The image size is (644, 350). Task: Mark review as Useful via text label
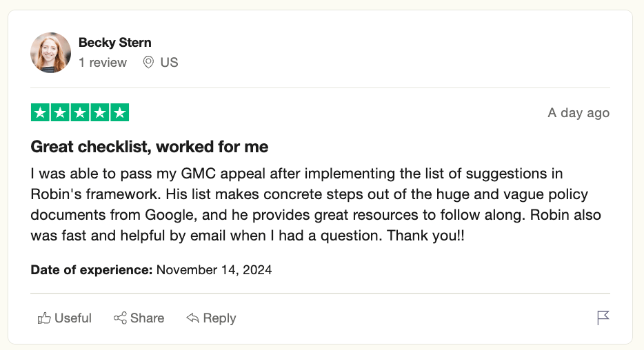73,318
